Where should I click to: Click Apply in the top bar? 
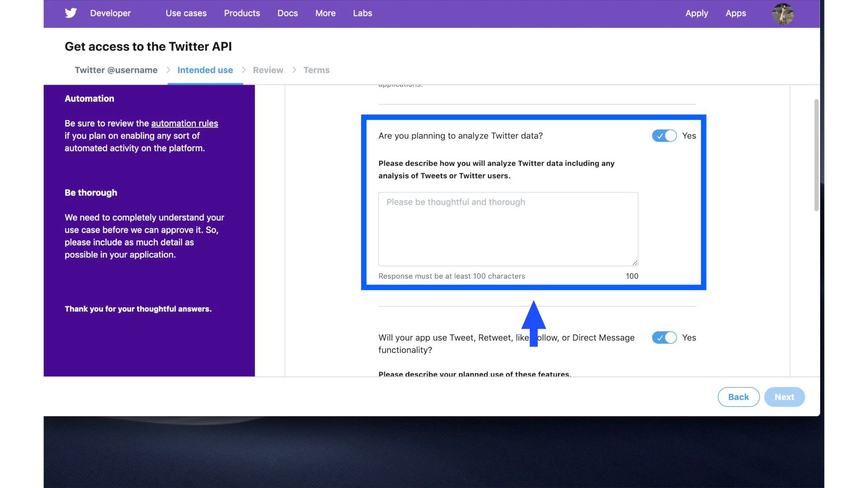click(x=697, y=13)
